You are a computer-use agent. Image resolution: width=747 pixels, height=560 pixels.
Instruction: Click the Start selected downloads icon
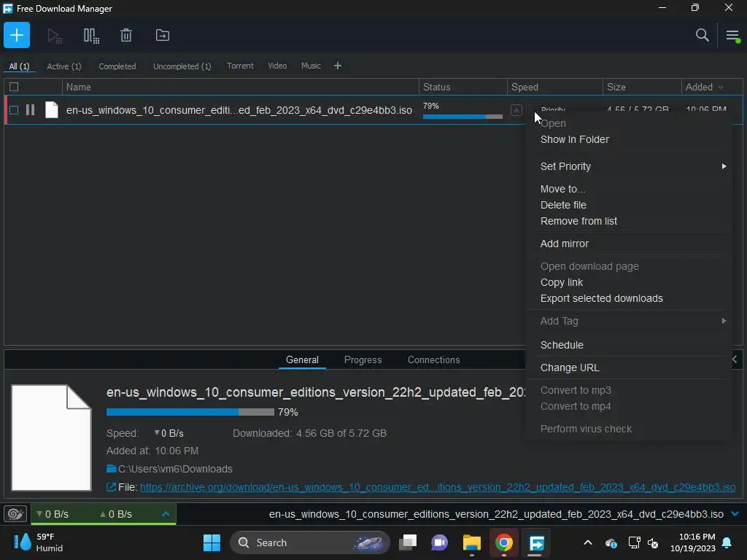tap(54, 36)
